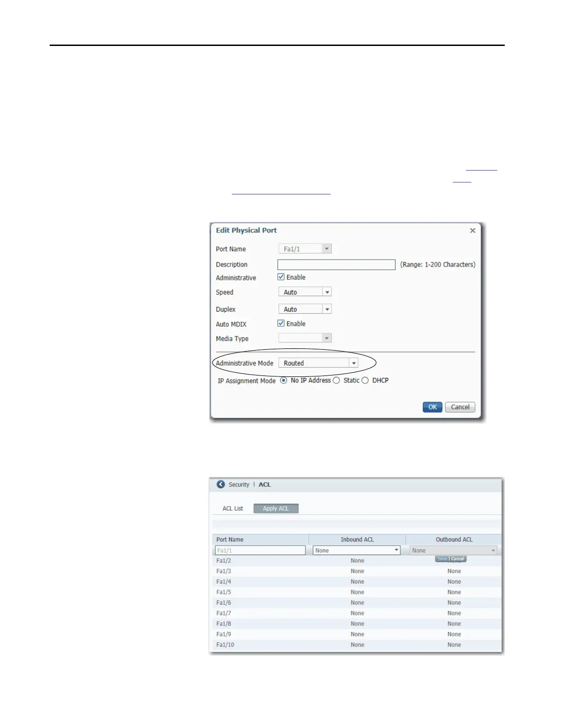The height and width of the screenshot is (728, 563).
Task: Sort by the Port Name column
Action: (x=260, y=540)
